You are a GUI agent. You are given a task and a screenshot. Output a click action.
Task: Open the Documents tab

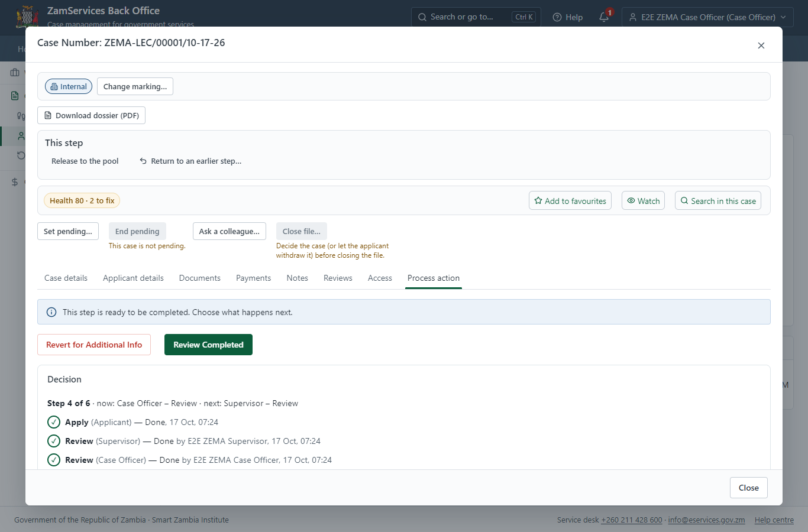tap(200, 278)
